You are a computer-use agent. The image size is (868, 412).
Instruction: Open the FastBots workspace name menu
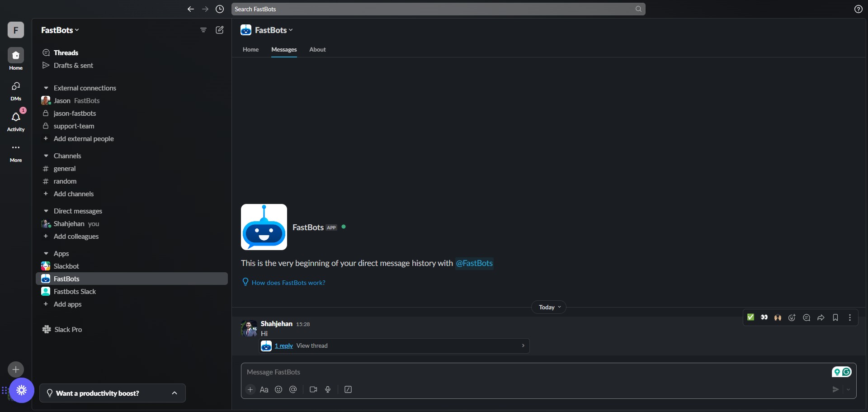pos(60,30)
